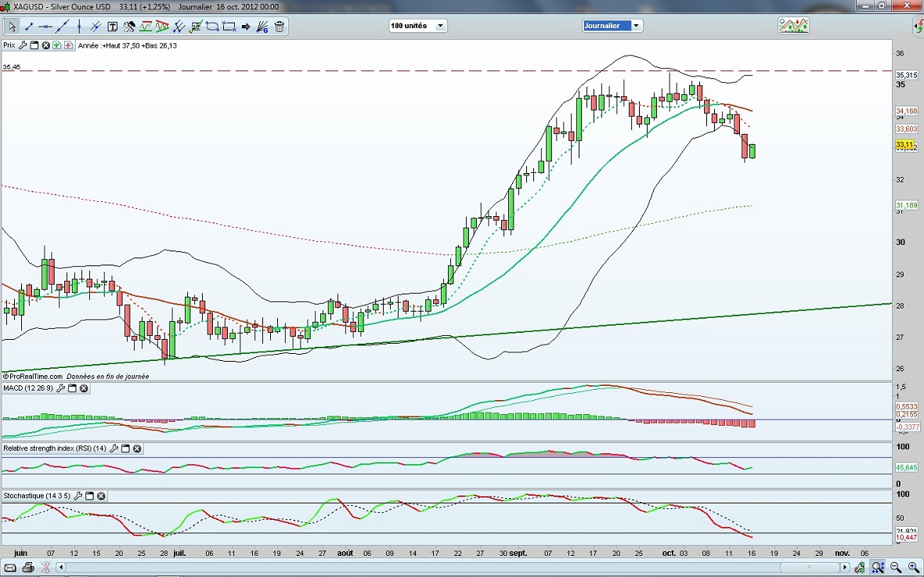Click the printer icon
The height and width of the screenshot is (577, 924).
(28, 567)
